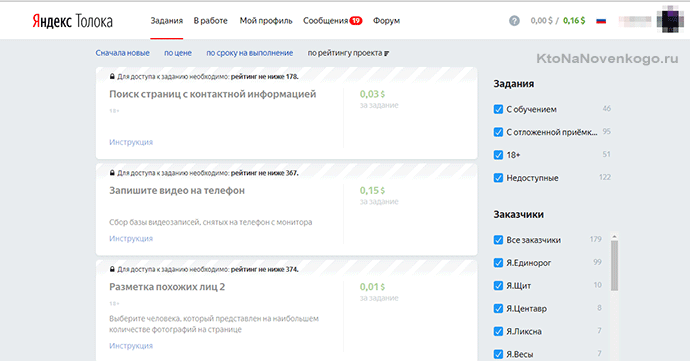
Task: Open task Поиск страниц с контактной информацией
Action: pos(213,94)
